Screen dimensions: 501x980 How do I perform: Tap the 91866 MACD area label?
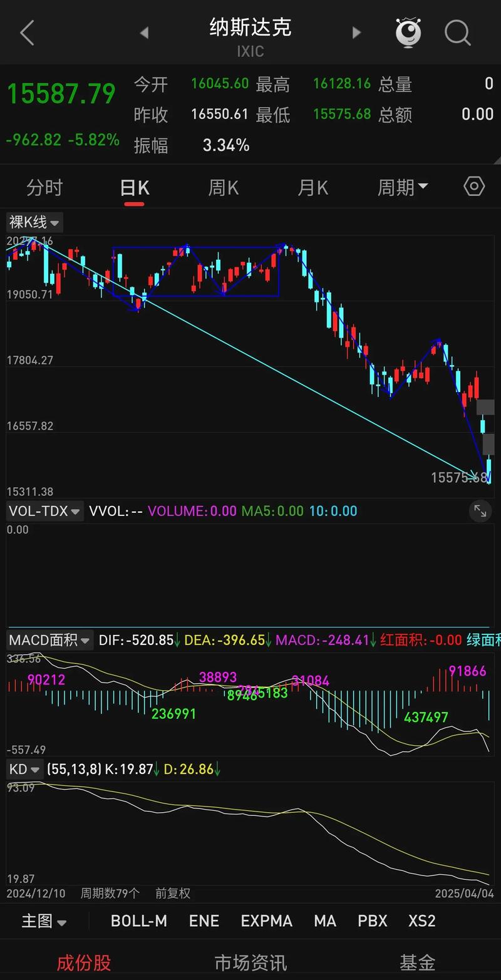tap(467, 671)
